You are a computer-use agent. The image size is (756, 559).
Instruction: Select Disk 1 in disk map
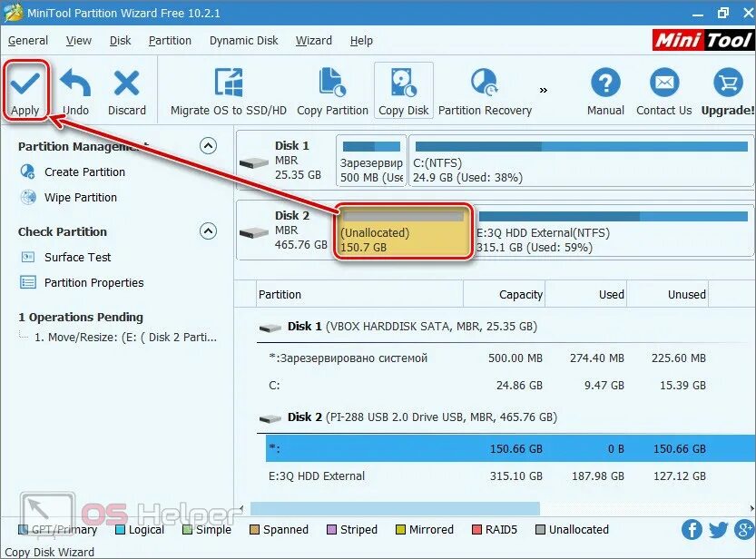tap(285, 161)
